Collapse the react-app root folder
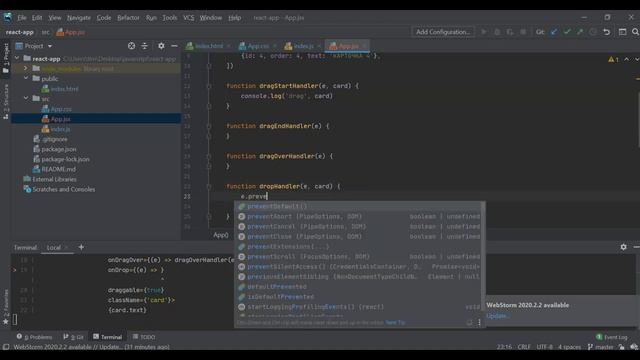The width and height of the screenshot is (640, 360). 17,59
